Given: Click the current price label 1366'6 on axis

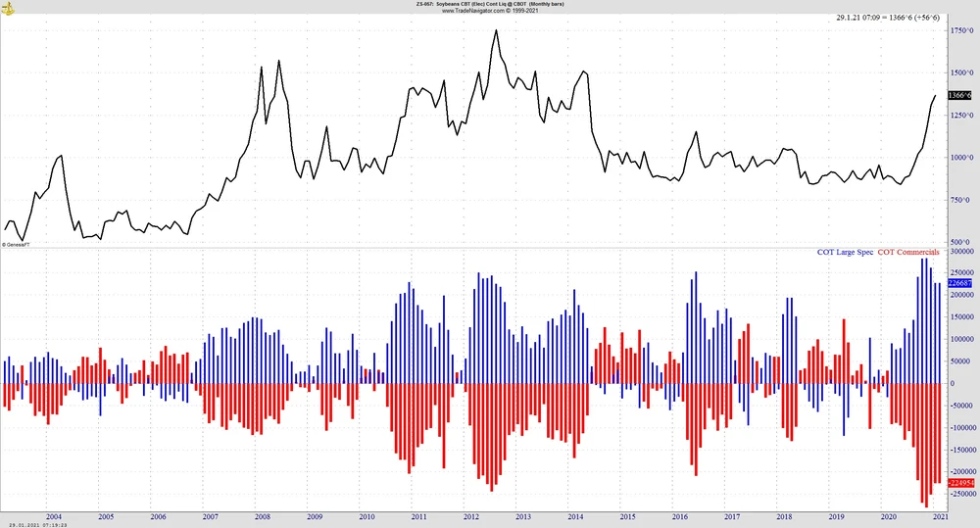Looking at the screenshot, I should point(959,96).
